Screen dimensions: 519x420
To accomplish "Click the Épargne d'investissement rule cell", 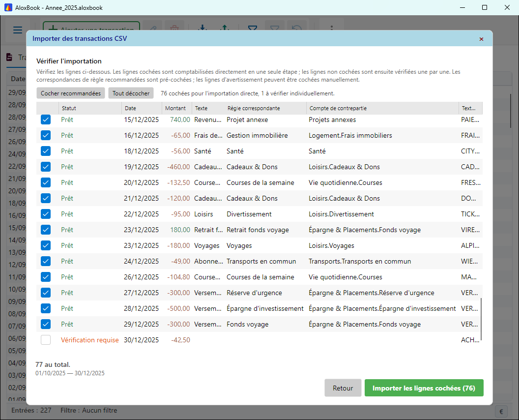I will point(265,308).
